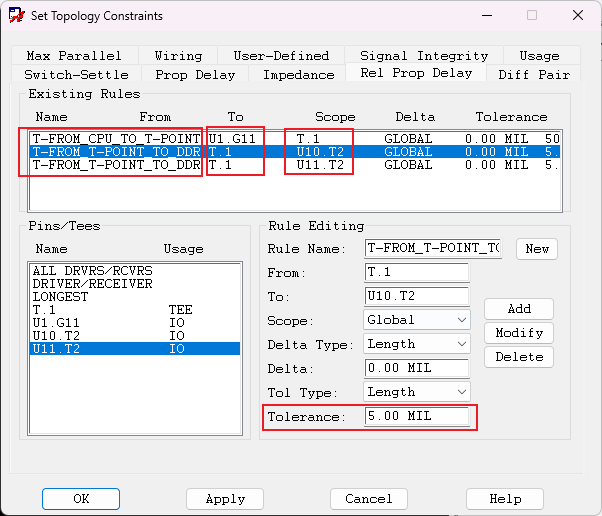
Task: Open the Signal Integrity tab
Action: pyautogui.click(x=424, y=56)
